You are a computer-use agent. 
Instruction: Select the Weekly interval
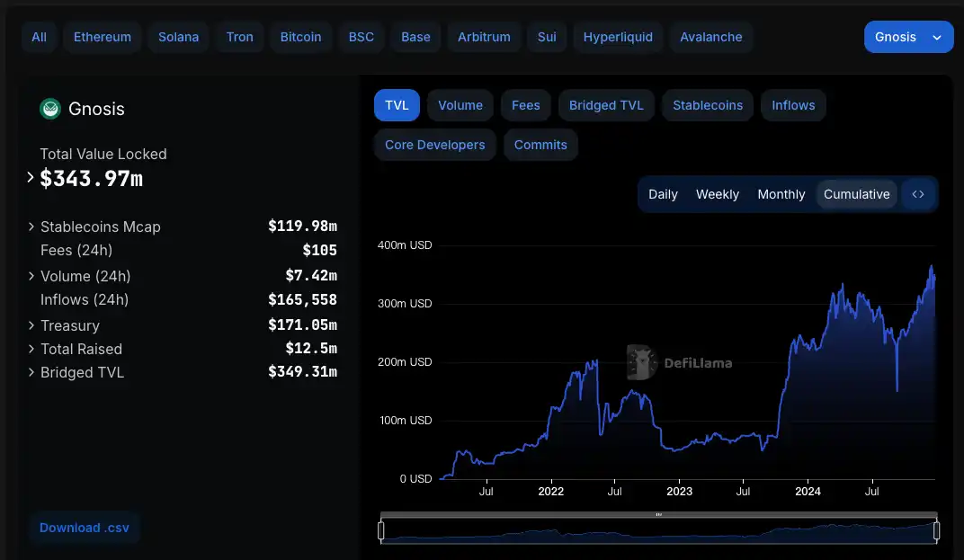click(717, 194)
